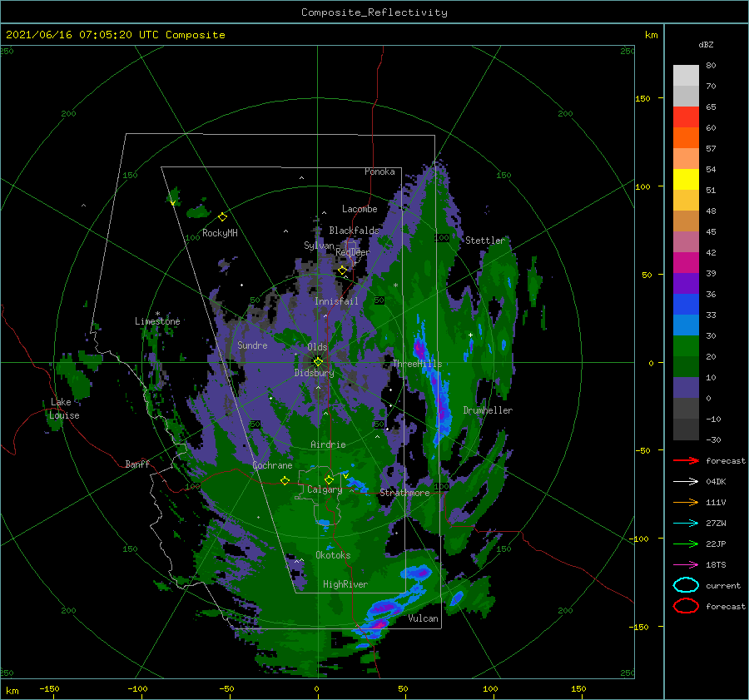The image size is (749, 700).
Task: Click the yellow diamond marker near RedDeer
Action: (342, 271)
